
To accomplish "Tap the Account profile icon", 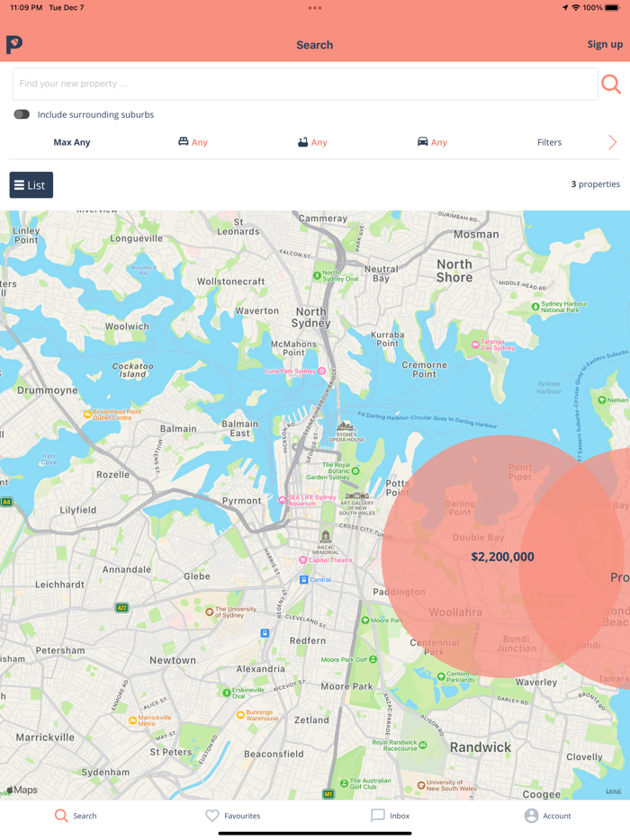I will tap(531, 816).
